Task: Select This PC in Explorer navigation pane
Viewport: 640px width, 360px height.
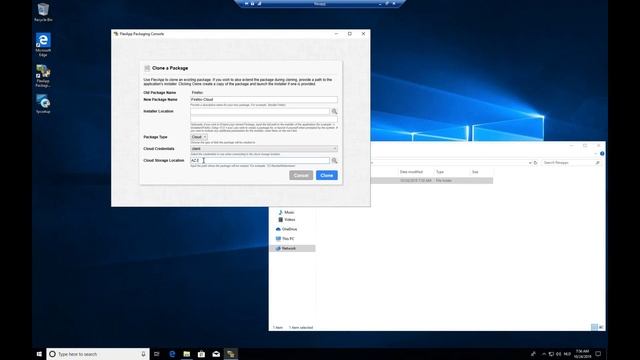Action: tap(288, 239)
